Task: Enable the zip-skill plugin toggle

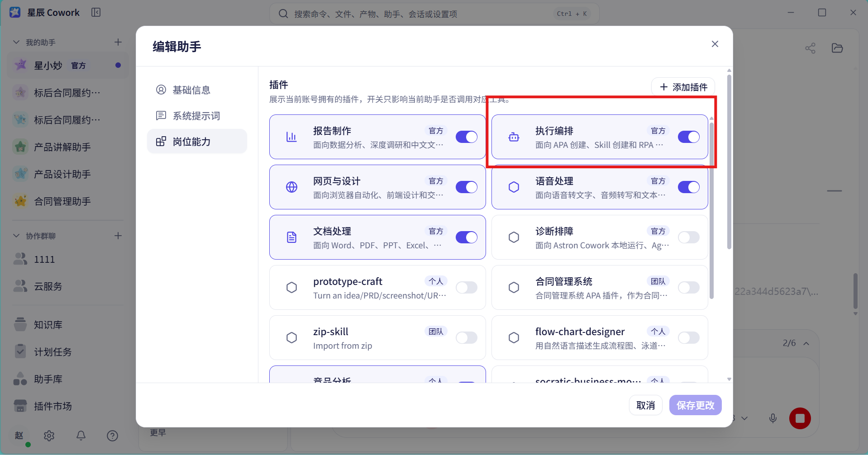Action: click(x=467, y=337)
